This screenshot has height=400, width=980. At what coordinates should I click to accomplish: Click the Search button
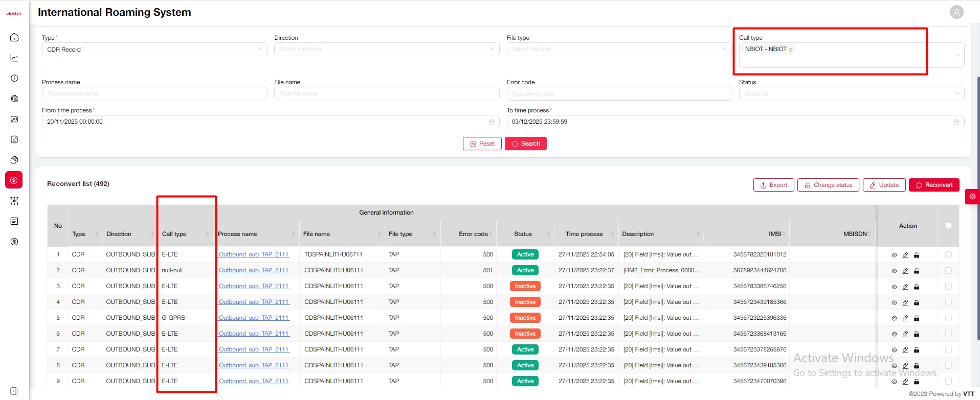[x=526, y=144]
